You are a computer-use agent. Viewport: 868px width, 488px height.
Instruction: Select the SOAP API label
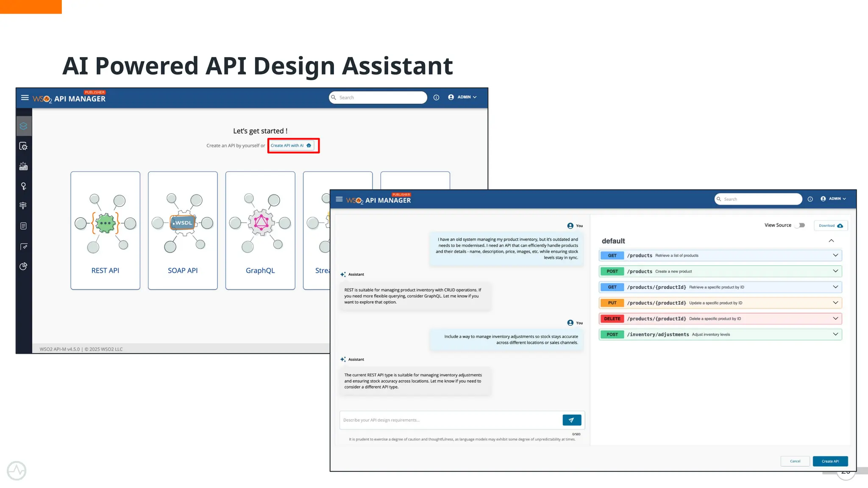(x=183, y=271)
